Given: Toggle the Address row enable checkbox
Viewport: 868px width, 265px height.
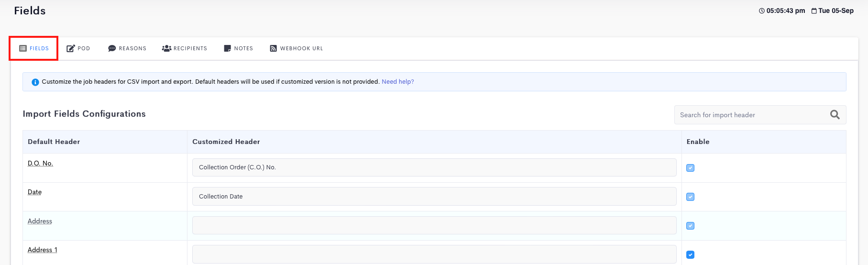Looking at the screenshot, I should pyautogui.click(x=691, y=226).
